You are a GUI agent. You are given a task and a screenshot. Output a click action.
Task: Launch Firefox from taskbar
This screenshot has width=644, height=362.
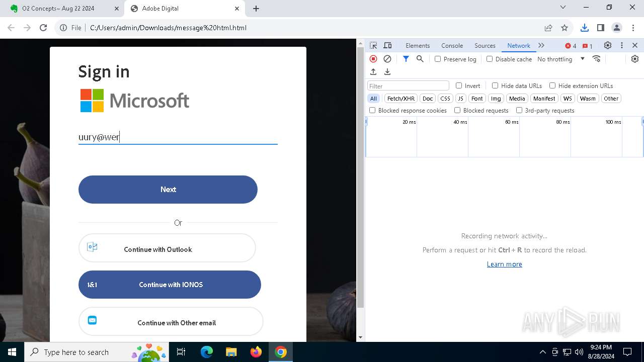pyautogui.click(x=256, y=352)
